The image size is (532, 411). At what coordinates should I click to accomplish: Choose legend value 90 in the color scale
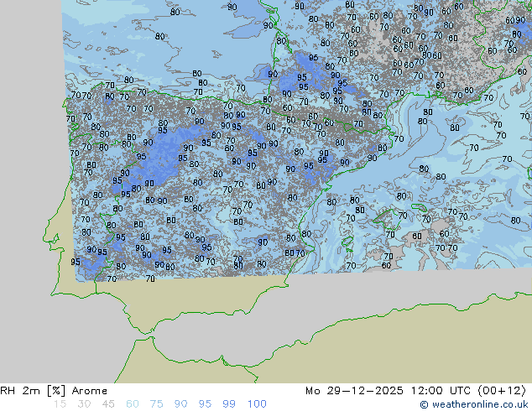(x=180, y=404)
